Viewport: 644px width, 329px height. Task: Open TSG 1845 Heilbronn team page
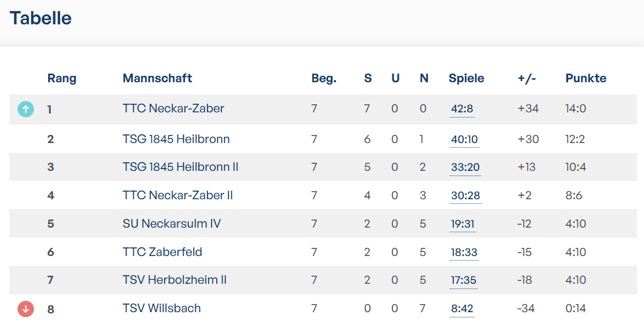coord(176,139)
